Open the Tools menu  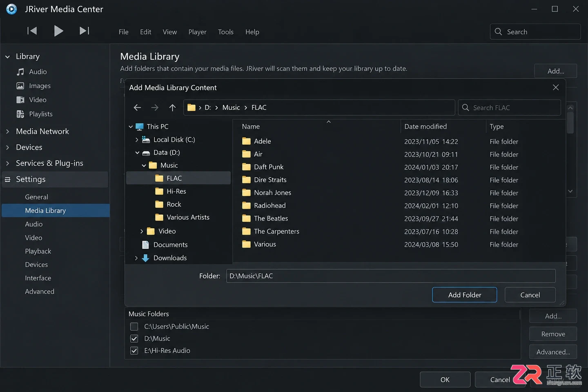point(225,32)
